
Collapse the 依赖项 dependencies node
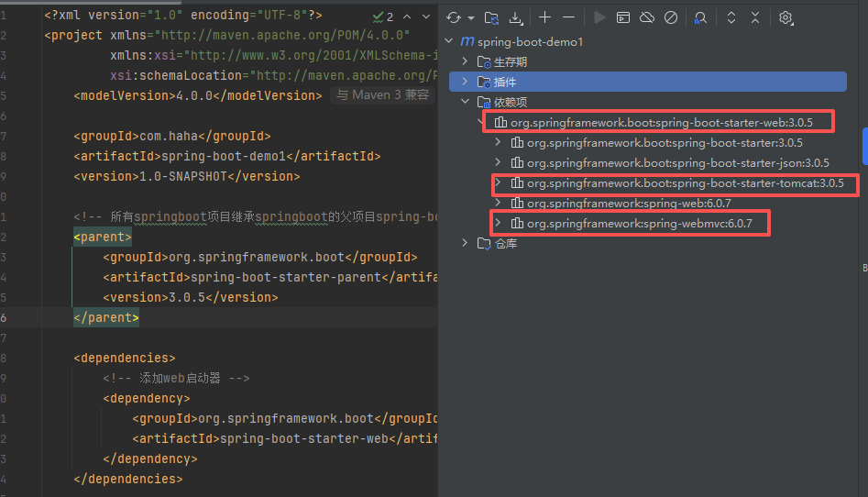pos(465,102)
